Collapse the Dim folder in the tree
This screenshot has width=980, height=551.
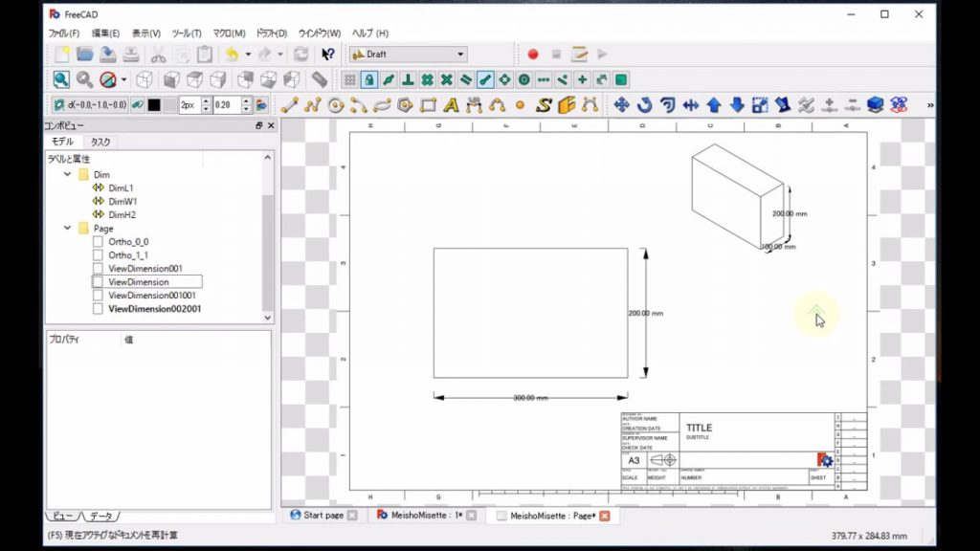pyautogui.click(x=67, y=174)
